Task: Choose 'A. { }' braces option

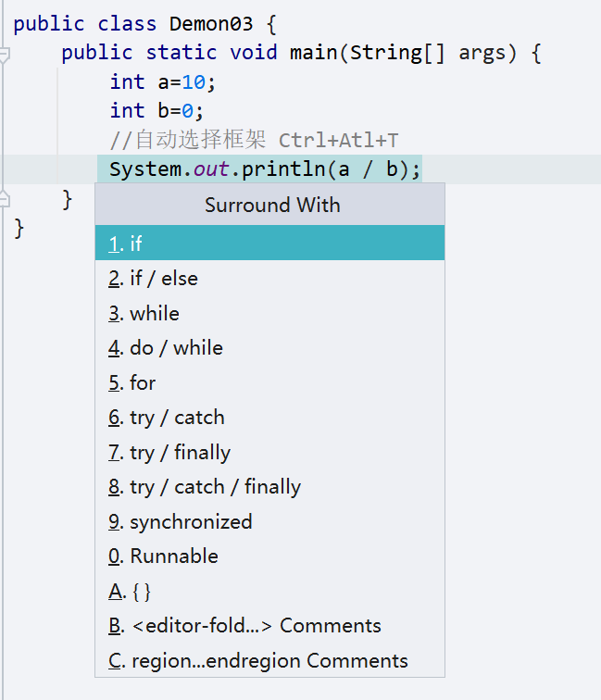Action: (269, 592)
